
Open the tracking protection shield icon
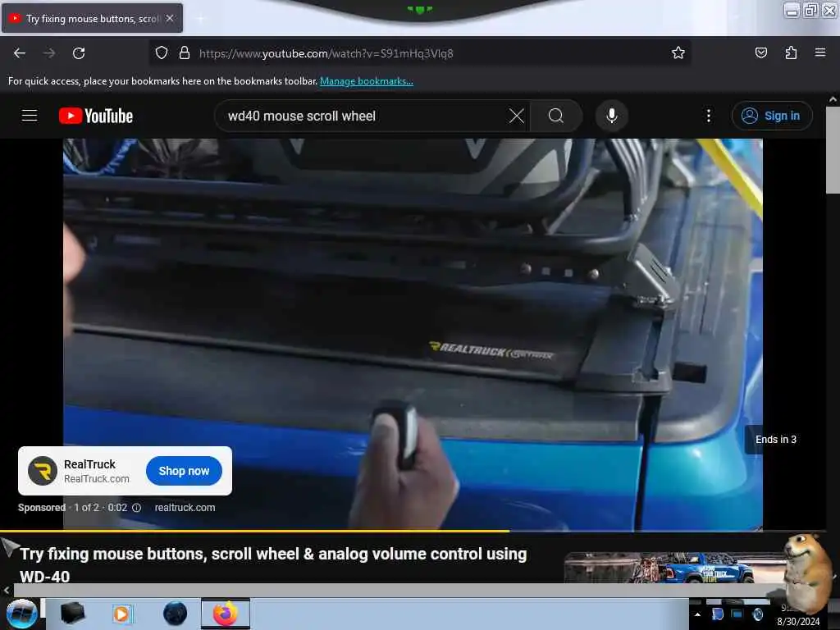[x=162, y=53]
